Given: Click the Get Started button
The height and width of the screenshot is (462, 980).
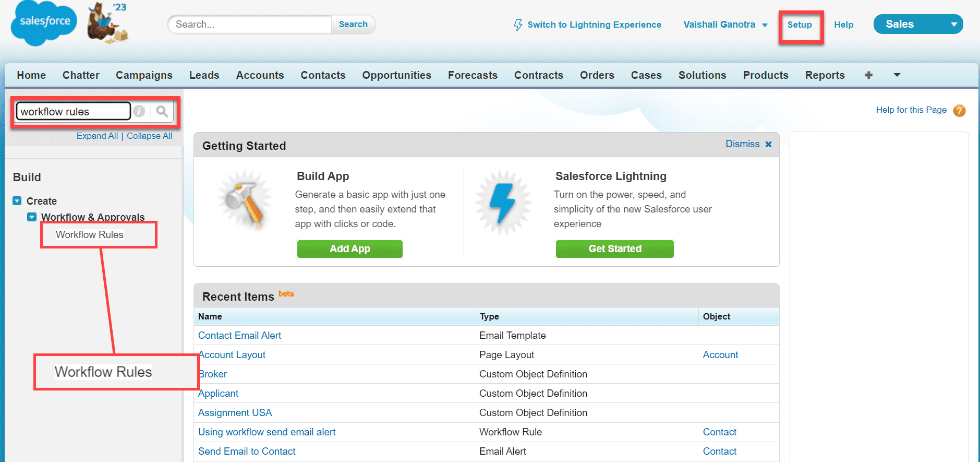Looking at the screenshot, I should [615, 249].
